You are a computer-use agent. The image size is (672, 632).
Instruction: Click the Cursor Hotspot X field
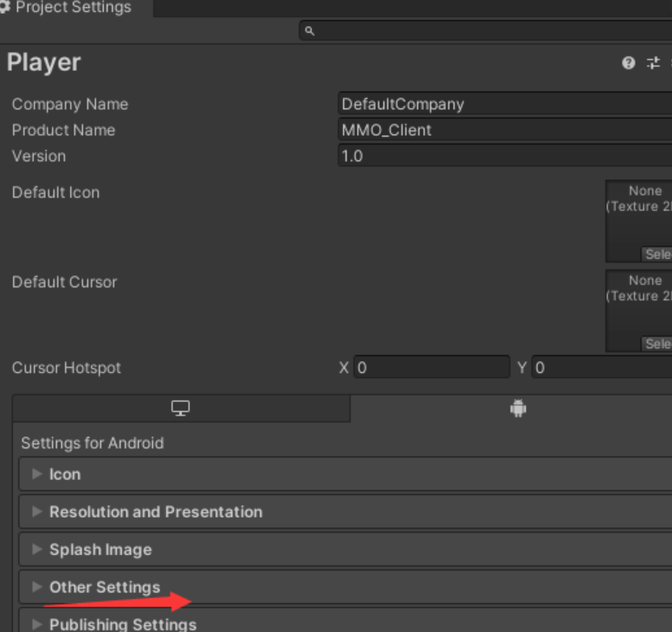pyautogui.click(x=431, y=367)
